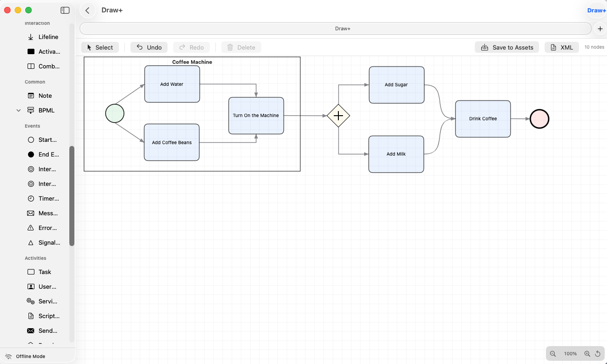The width and height of the screenshot is (607, 364).
Task: Open a new tab with the plus button
Action: [600, 28]
